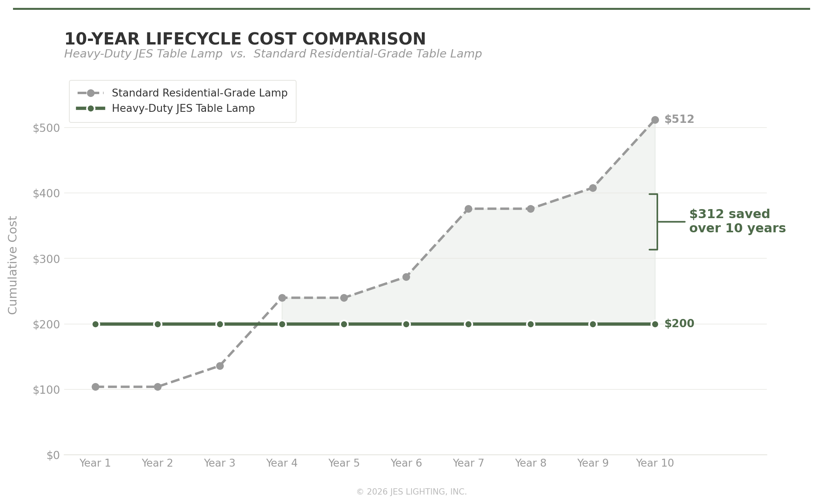Select the Year 6 axis label
Viewport: 818px width, 504px height.
[406, 463]
